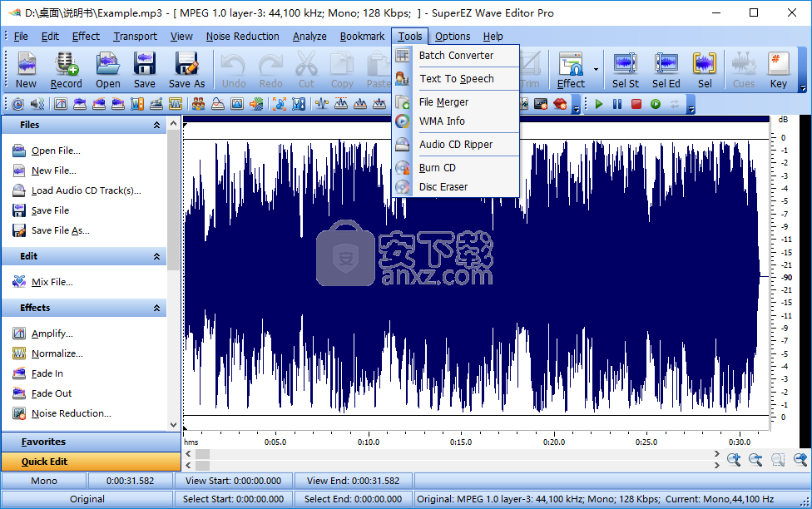Open the effects toolbar overflow options arrow
Image resolution: width=812 pixels, height=509 pixels.
click(x=577, y=109)
